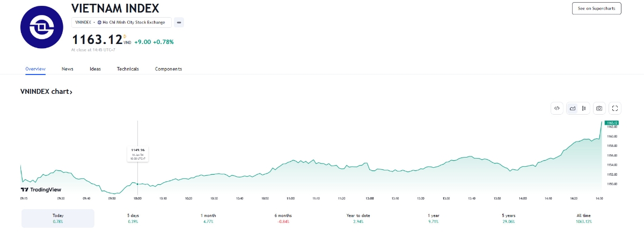The image size is (644, 239).
Task: Open fullscreen chart mode icon
Action: 616,108
